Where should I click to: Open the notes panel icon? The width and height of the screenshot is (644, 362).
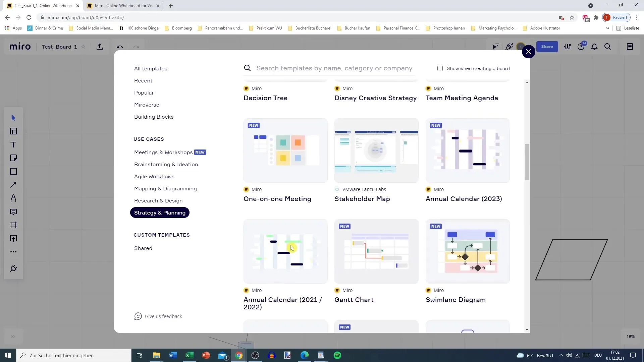(630, 47)
